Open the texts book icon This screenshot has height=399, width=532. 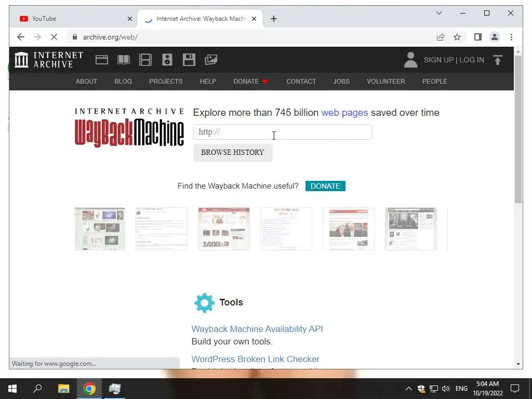[124, 60]
